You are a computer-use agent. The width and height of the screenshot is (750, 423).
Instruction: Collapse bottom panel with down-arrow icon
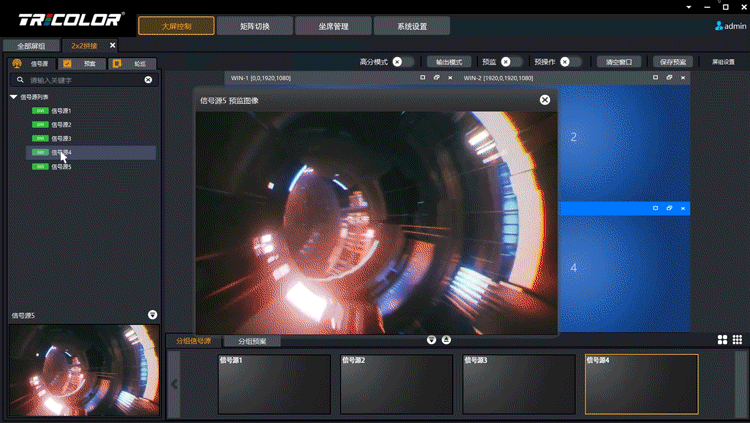[x=432, y=340]
